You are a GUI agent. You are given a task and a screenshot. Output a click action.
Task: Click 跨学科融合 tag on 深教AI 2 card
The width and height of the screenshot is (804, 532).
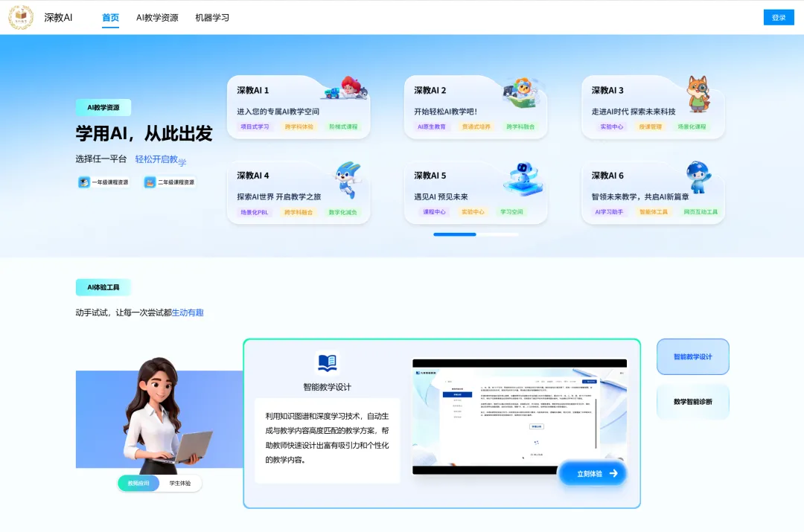[x=520, y=126]
